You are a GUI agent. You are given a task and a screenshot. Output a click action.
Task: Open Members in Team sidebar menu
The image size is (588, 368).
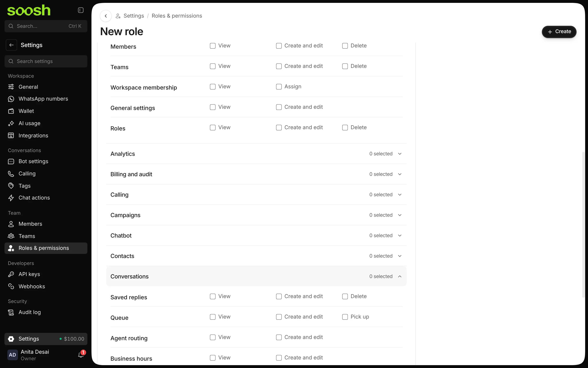tap(46, 224)
